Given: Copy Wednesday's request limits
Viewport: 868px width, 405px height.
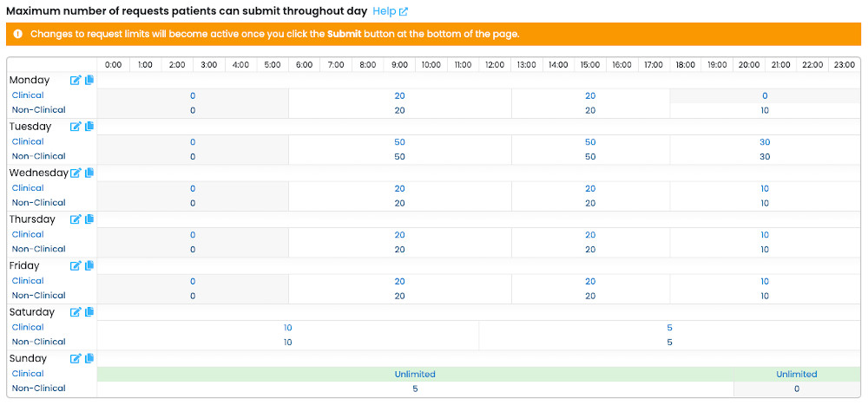Looking at the screenshot, I should click(x=89, y=173).
